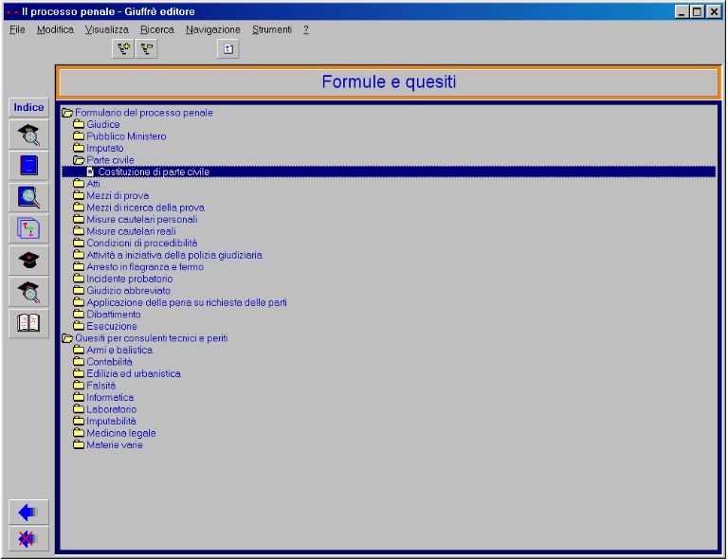Screen dimensions: 728x560
Task: Open Edilizia ed urbanistica folder
Action: [127, 374]
